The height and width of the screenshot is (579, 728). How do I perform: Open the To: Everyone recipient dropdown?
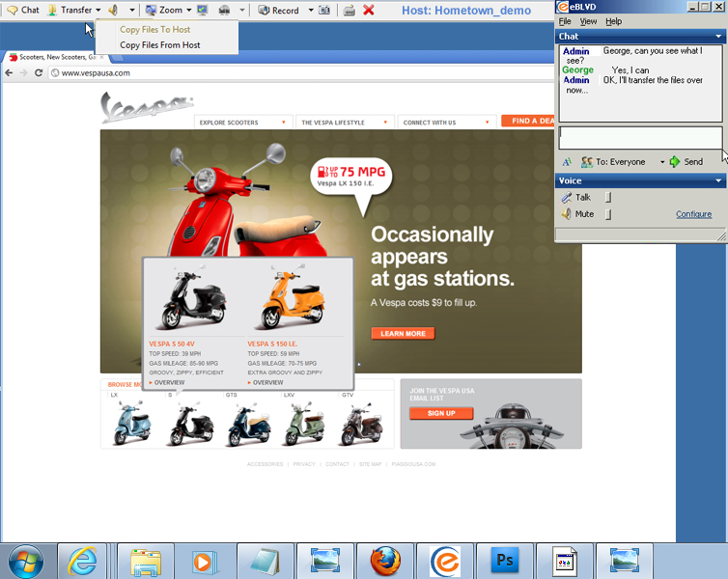tap(623, 162)
